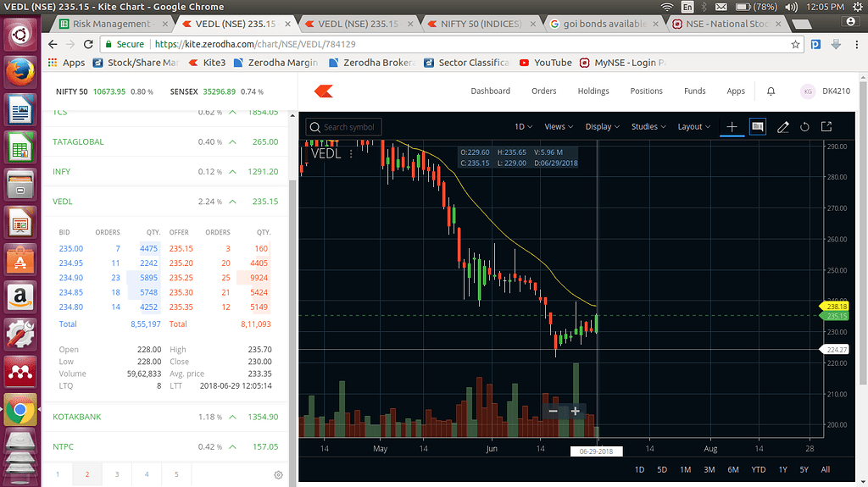
Task: Go to the Orders page
Action: tap(543, 91)
